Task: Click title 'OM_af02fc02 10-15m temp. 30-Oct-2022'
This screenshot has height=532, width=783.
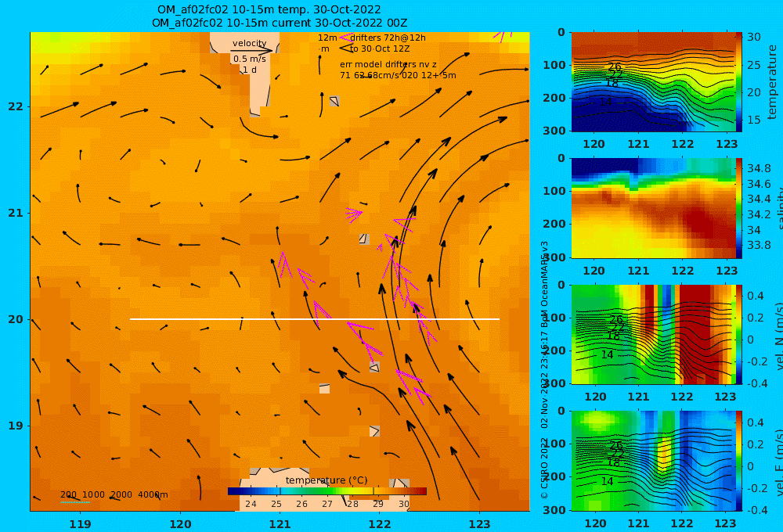Action: pos(269,9)
